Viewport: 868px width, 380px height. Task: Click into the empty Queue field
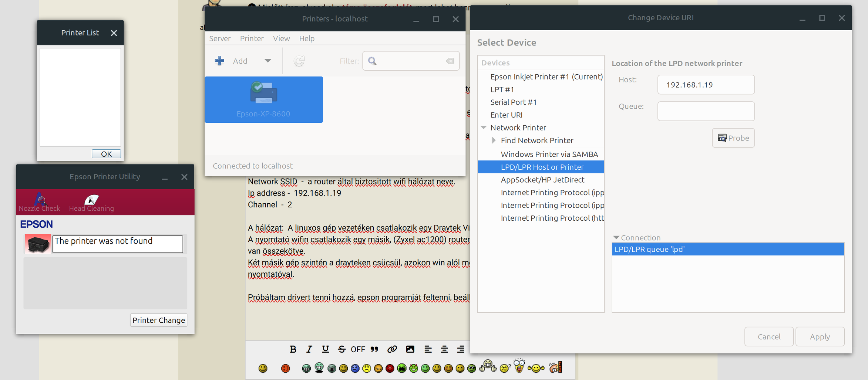[x=706, y=111]
